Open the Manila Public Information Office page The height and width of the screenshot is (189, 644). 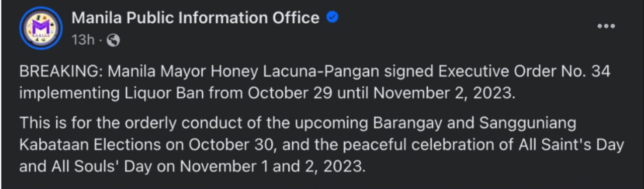[196, 18]
